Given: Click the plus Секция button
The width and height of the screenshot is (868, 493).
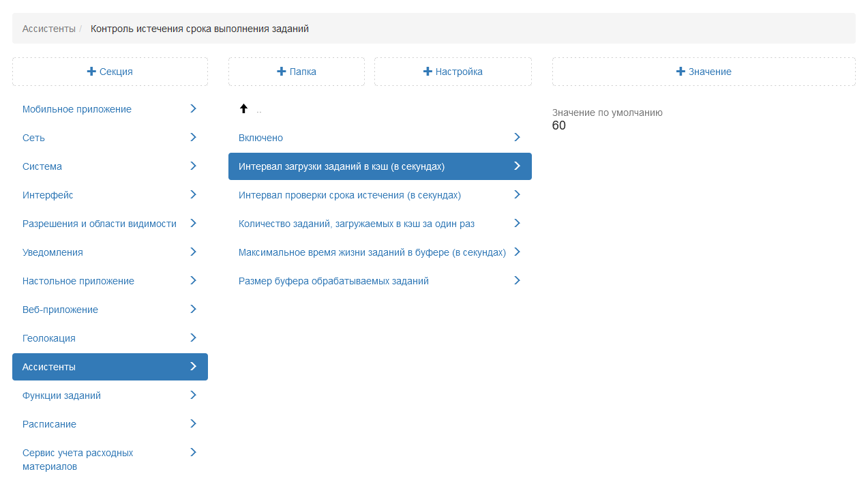Looking at the screenshot, I should point(110,72).
